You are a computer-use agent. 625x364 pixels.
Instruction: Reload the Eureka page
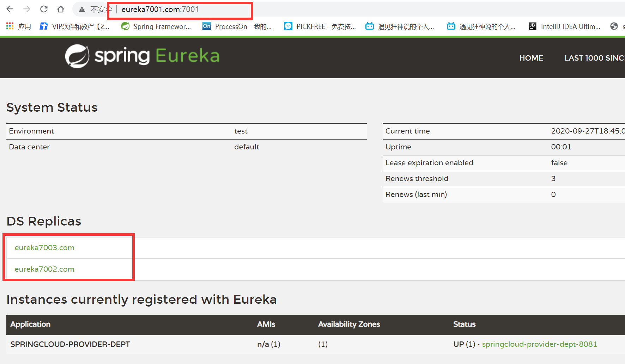[x=44, y=9]
